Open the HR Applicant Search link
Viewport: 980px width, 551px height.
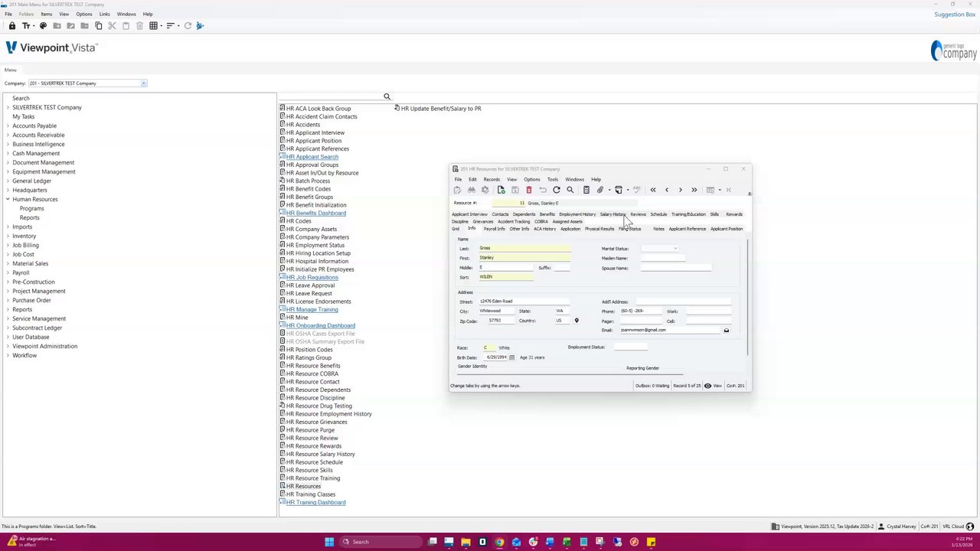click(312, 157)
